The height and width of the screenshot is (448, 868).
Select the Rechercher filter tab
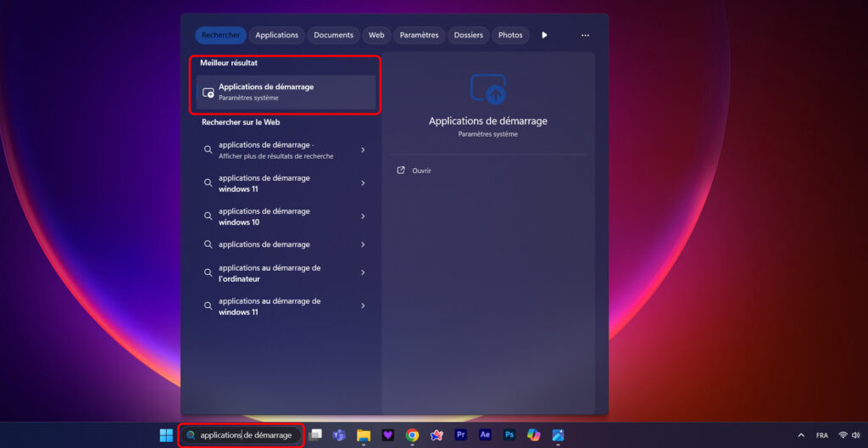tap(221, 35)
